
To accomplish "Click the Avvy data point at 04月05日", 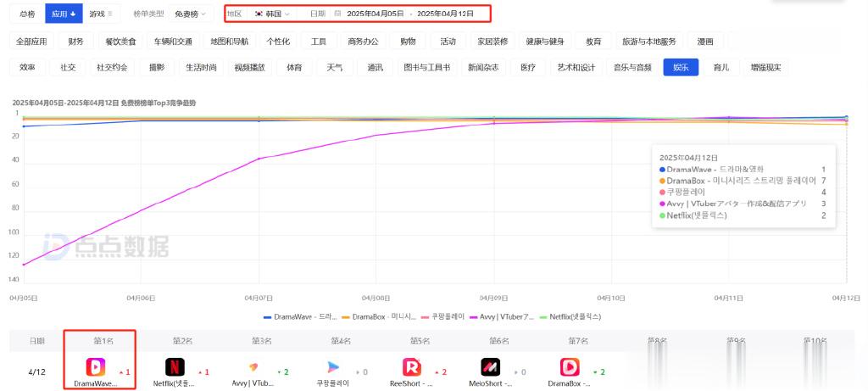I will click(x=24, y=265).
